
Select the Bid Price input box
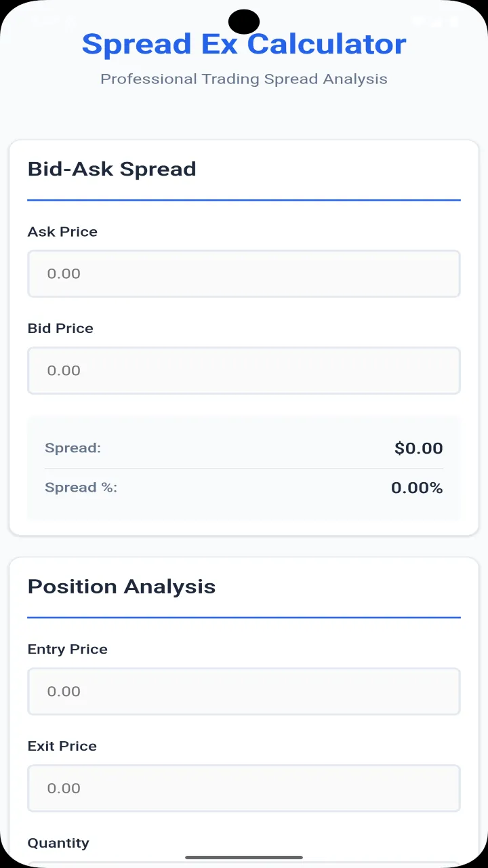(x=244, y=371)
